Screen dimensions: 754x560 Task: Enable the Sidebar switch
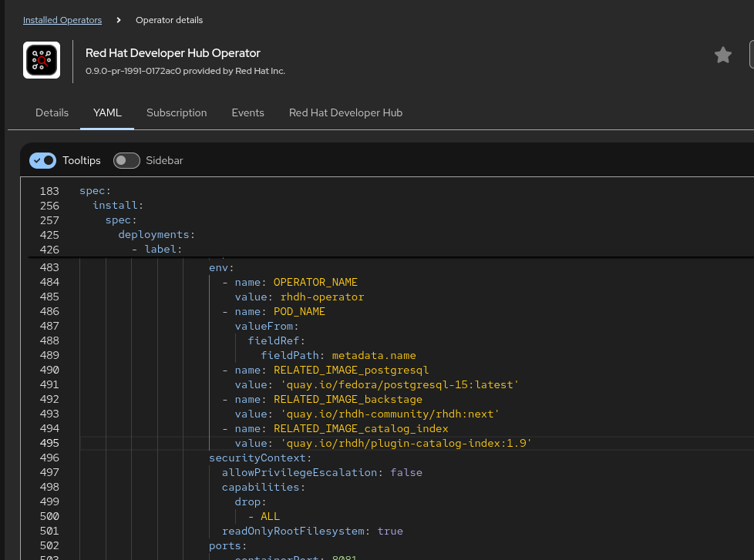tap(126, 160)
